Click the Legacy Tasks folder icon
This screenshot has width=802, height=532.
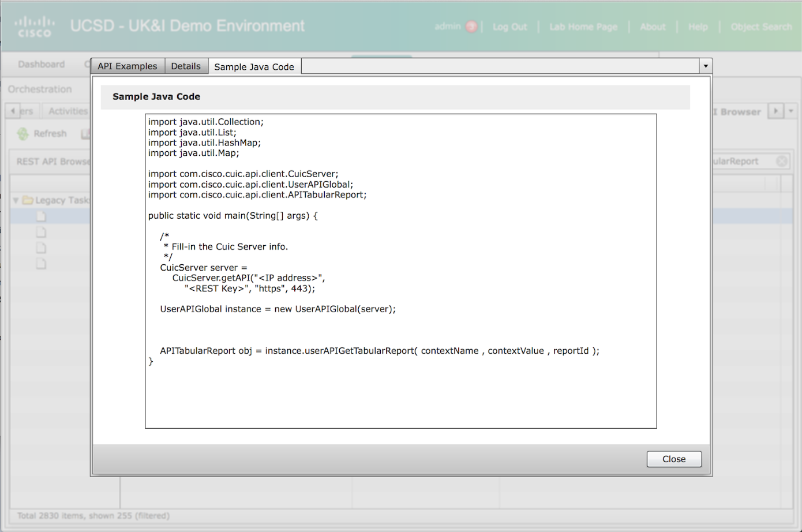coord(28,200)
